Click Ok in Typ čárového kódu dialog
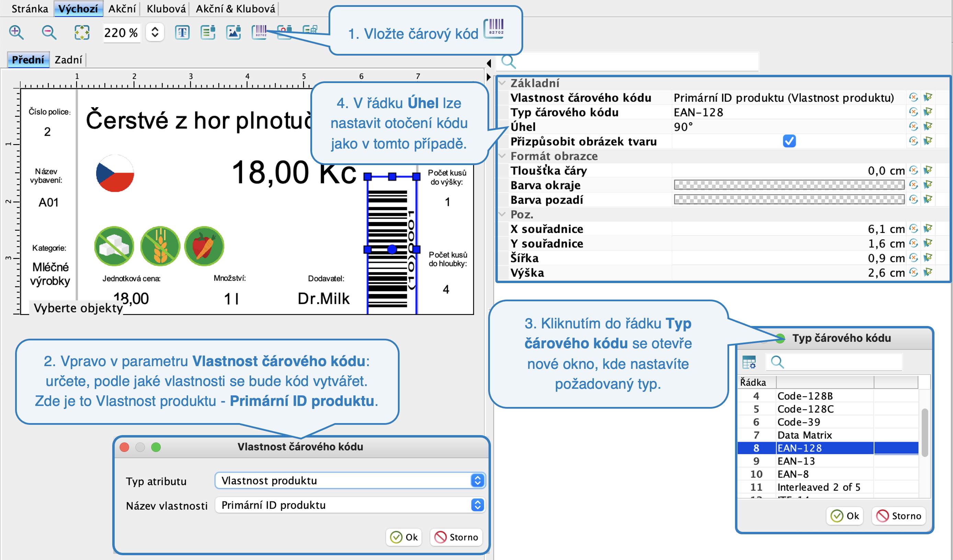The image size is (953, 560). click(845, 516)
